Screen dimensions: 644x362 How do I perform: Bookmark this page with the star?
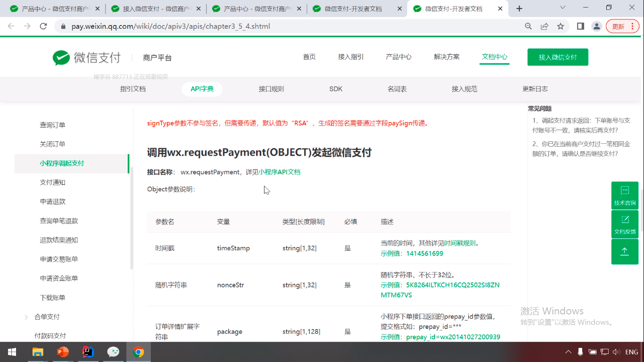click(561, 26)
